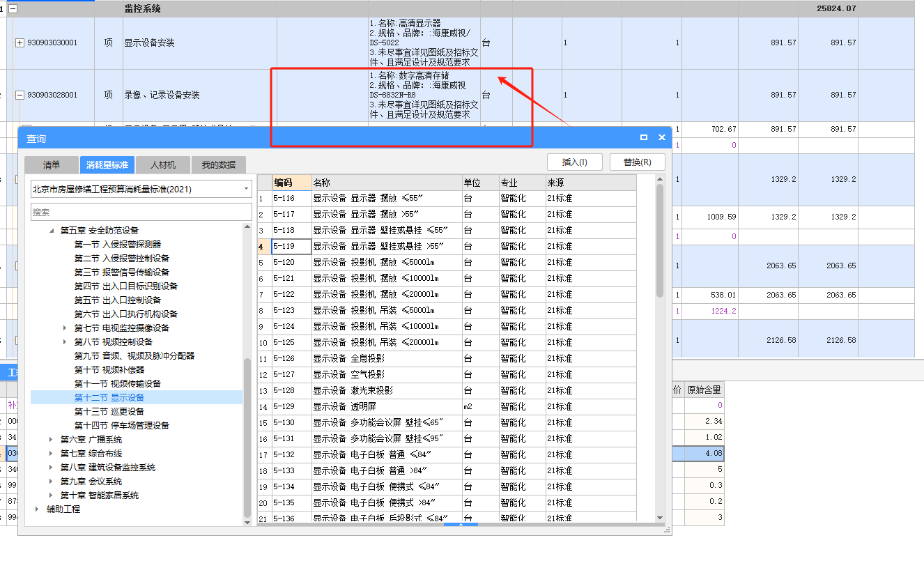
Task: Select 显示设备 显示器 壁挂或悬挂 ≤55″ row
Action: pos(447,231)
